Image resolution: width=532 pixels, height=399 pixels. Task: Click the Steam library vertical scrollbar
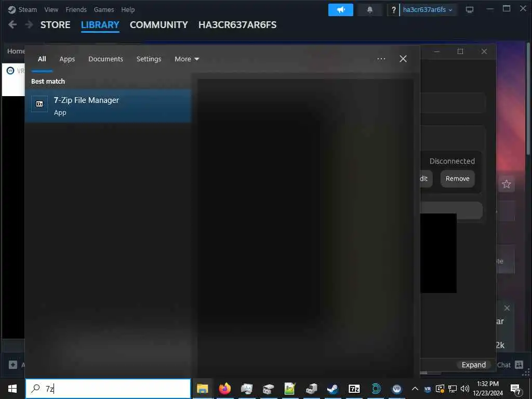click(x=528, y=98)
